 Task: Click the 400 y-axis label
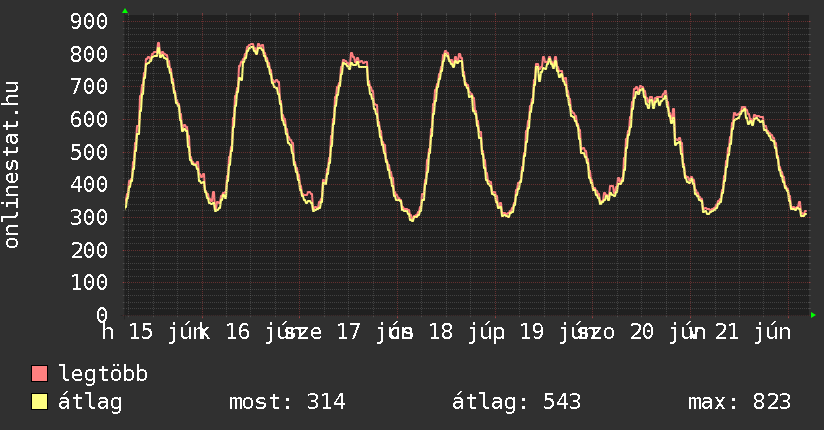pyautogui.click(x=89, y=185)
